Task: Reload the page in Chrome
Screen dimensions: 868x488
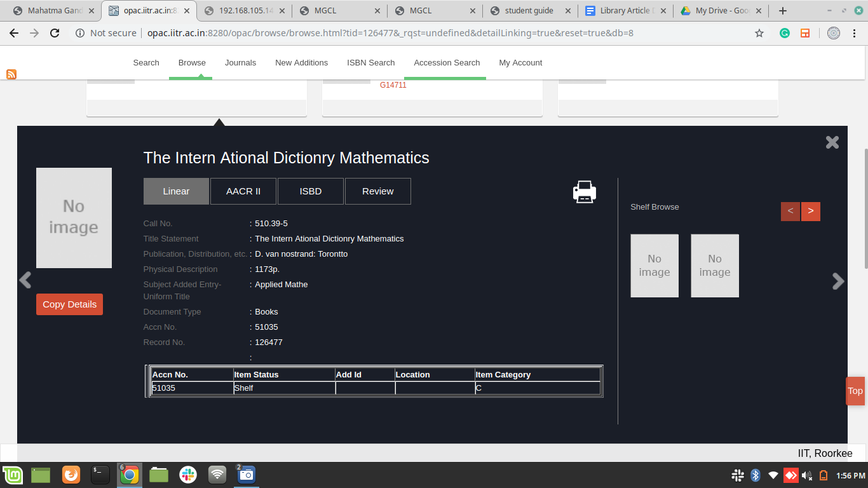Action: coord(55,33)
